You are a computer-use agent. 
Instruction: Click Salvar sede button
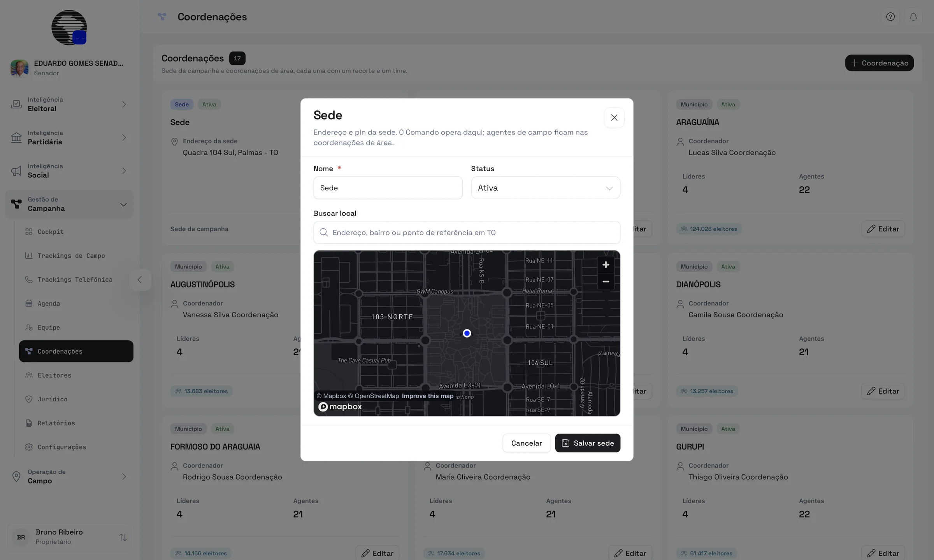click(x=588, y=443)
